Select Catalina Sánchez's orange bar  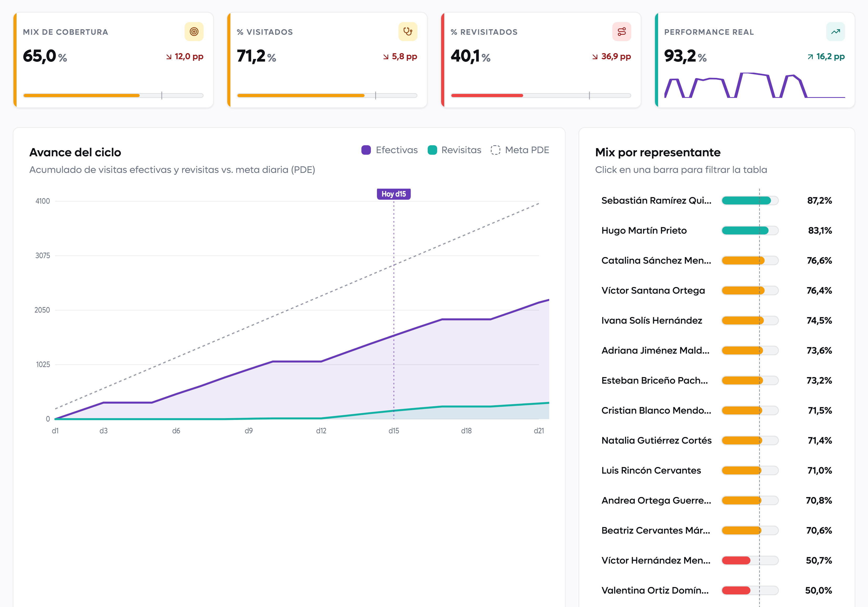pos(750,260)
